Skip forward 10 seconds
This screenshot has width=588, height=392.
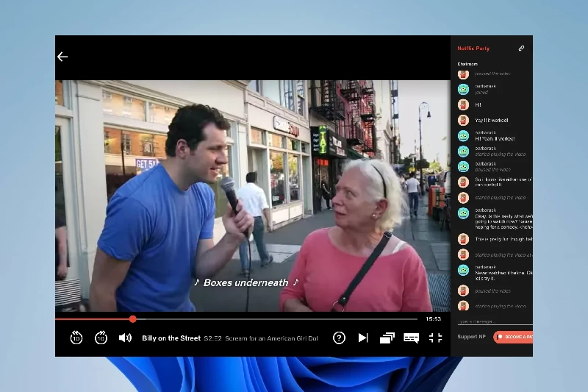tap(101, 338)
